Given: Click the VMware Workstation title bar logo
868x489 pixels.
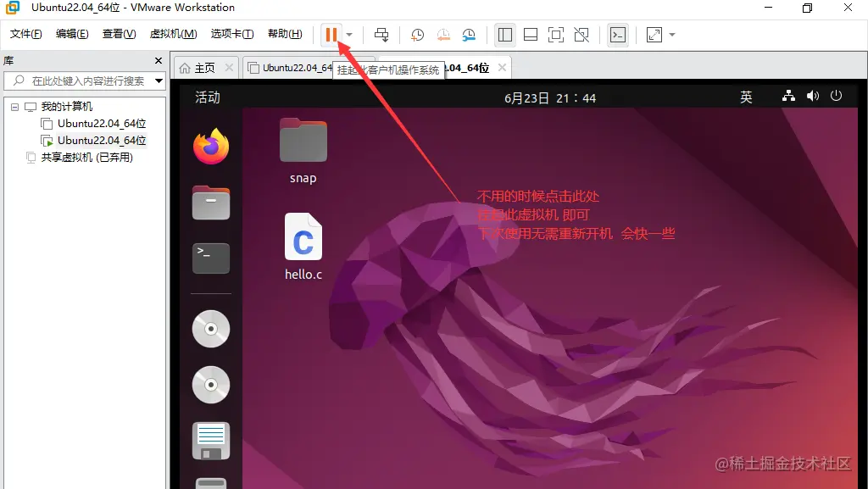Looking at the screenshot, I should pyautogui.click(x=12, y=8).
